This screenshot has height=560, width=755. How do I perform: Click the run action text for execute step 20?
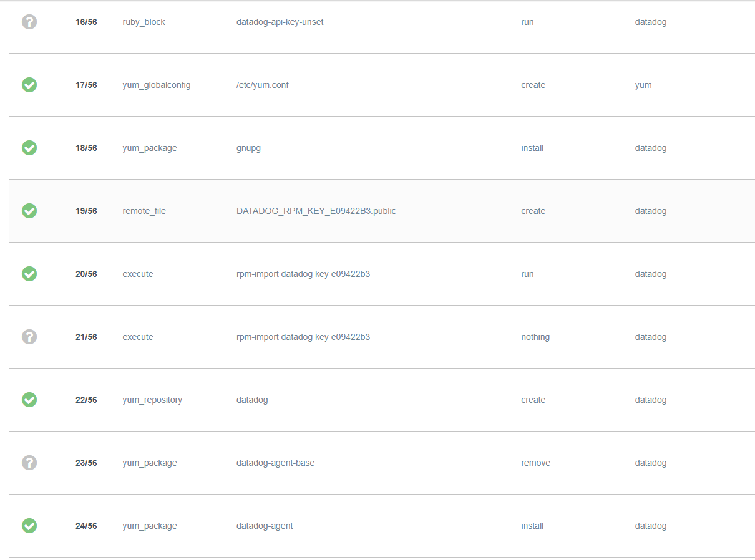[527, 274]
